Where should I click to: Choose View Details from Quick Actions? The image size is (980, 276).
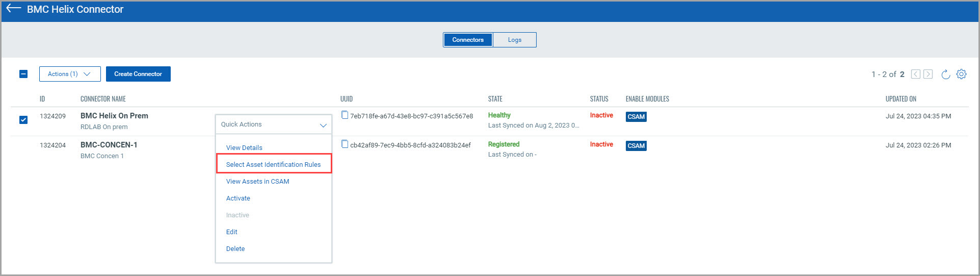point(244,148)
